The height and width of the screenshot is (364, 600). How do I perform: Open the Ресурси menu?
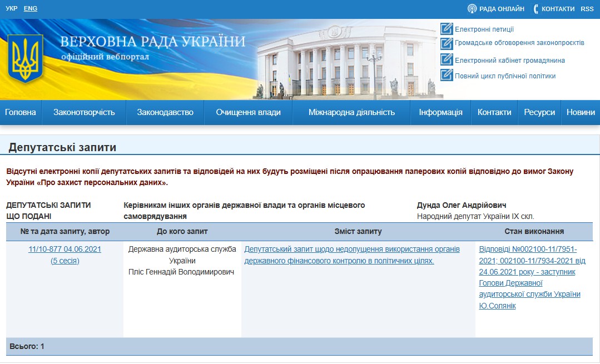[x=539, y=112]
